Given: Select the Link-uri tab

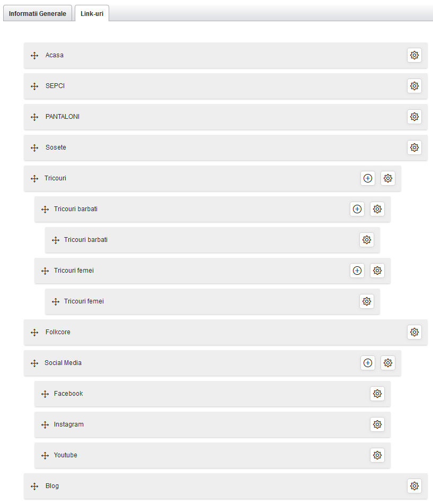Looking at the screenshot, I should click(92, 14).
